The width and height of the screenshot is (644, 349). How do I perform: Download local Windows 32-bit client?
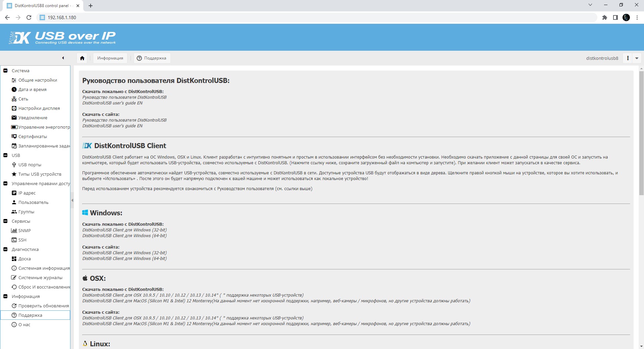coord(125,230)
